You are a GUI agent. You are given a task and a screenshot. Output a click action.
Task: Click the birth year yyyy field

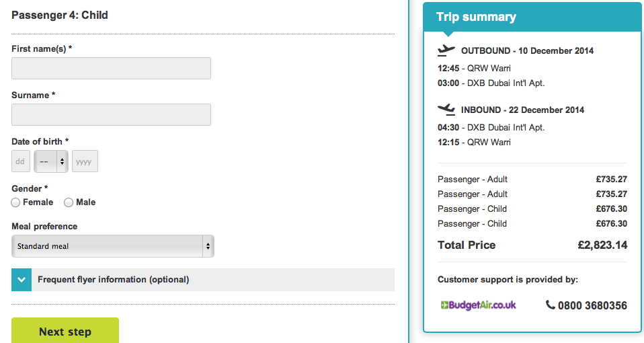click(85, 161)
